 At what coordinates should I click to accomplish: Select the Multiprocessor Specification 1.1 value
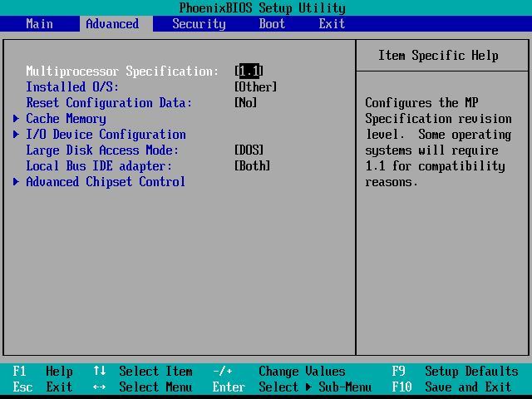(249, 71)
